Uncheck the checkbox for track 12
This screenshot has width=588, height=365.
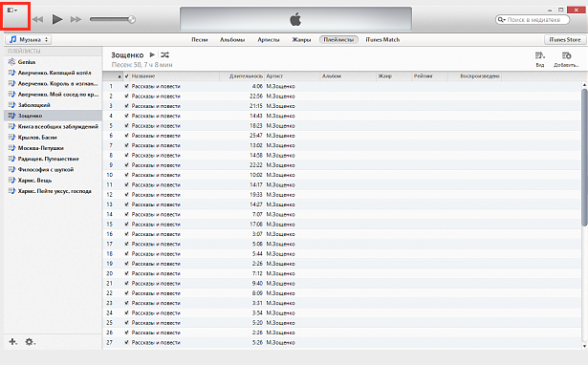tap(127, 195)
